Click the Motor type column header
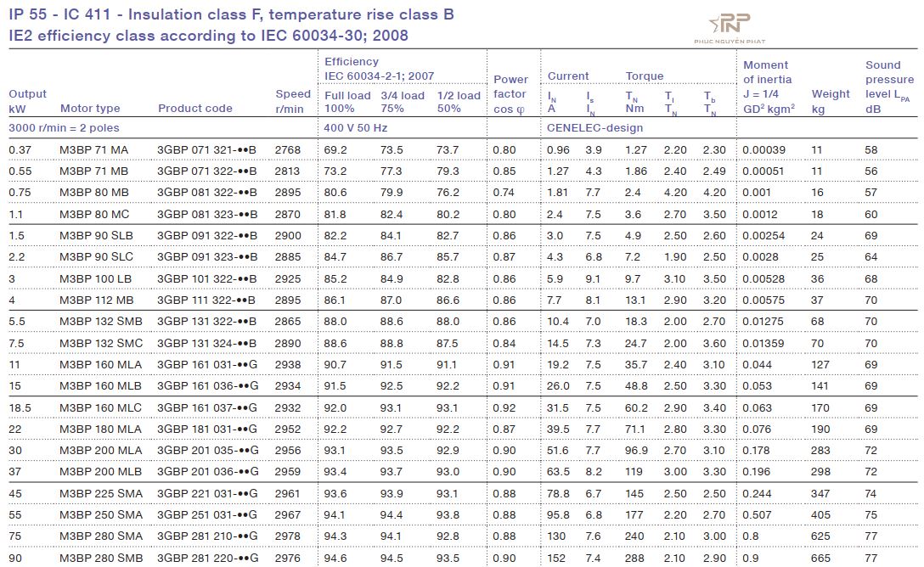 point(90,109)
